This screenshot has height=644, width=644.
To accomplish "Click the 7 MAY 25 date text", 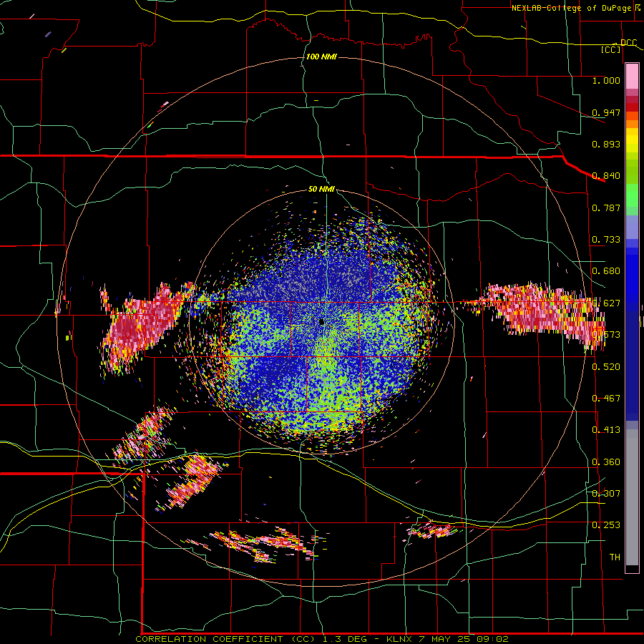I will 444,639.
